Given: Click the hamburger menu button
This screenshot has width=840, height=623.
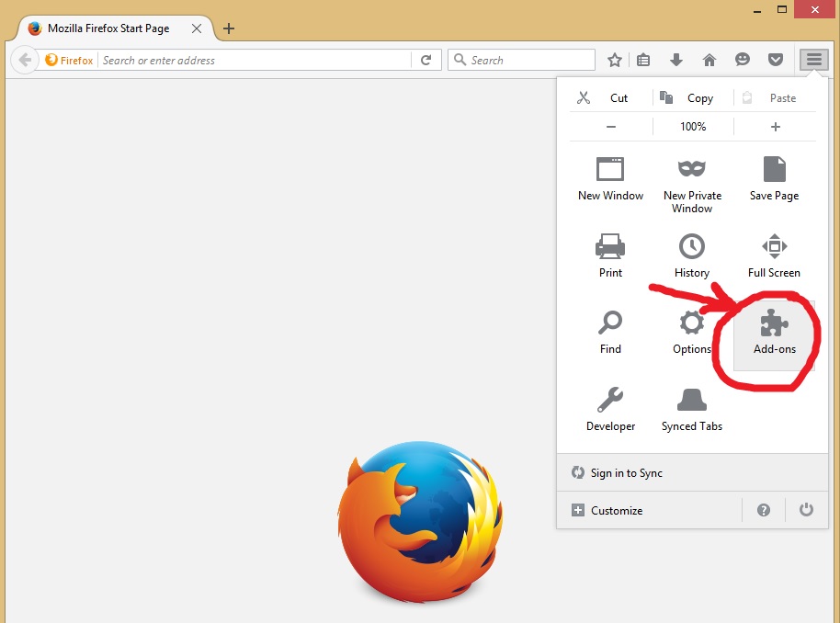Looking at the screenshot, I should (814, 60).
